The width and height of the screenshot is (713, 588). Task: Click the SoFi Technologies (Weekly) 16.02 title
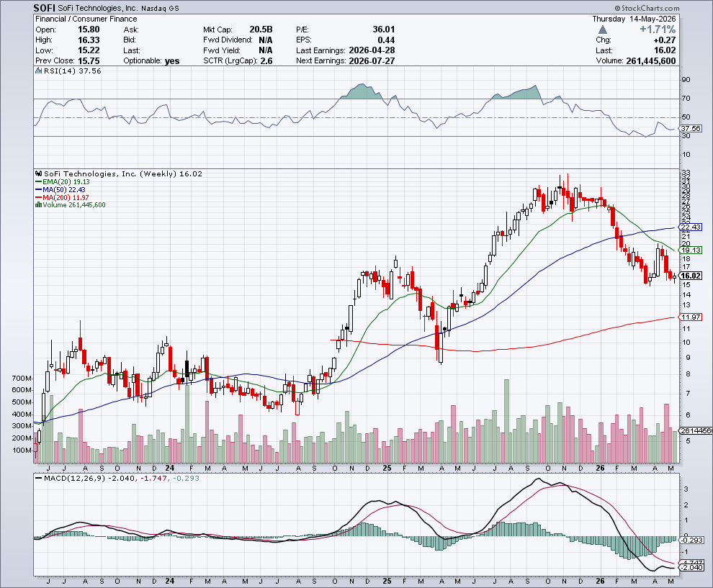point(122,173)
